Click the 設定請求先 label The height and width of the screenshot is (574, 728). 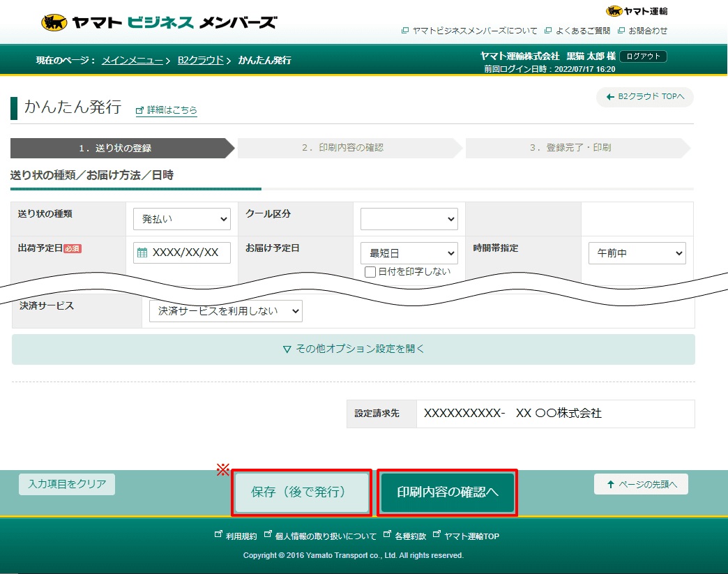pos(377,414)
